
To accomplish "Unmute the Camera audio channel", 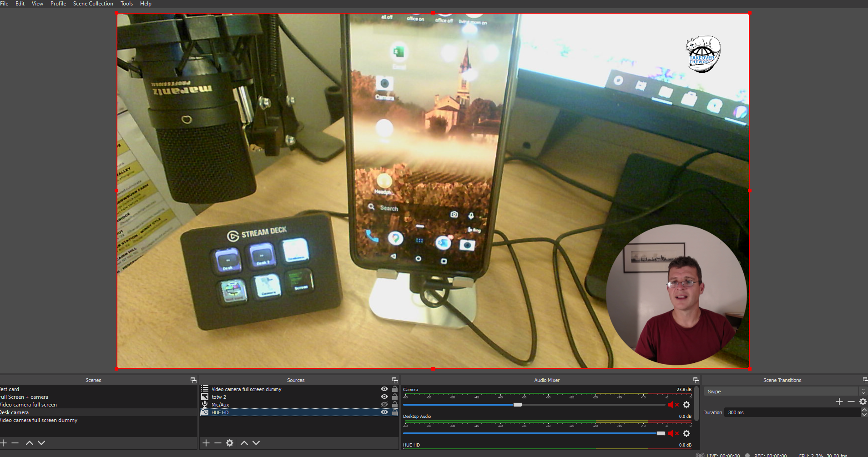I will click(673, 405).
